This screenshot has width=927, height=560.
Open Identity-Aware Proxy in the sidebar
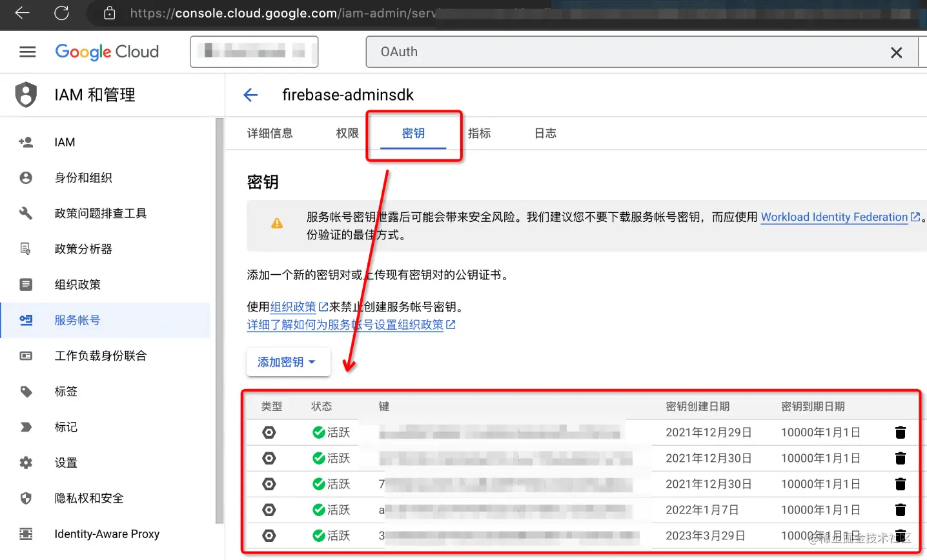[x=106, y=534]
